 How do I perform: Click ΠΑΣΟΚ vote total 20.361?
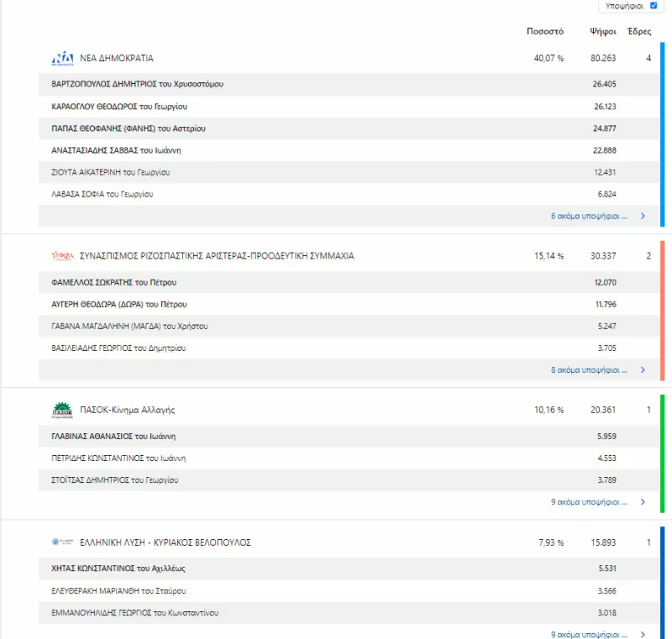pos(603,410)
